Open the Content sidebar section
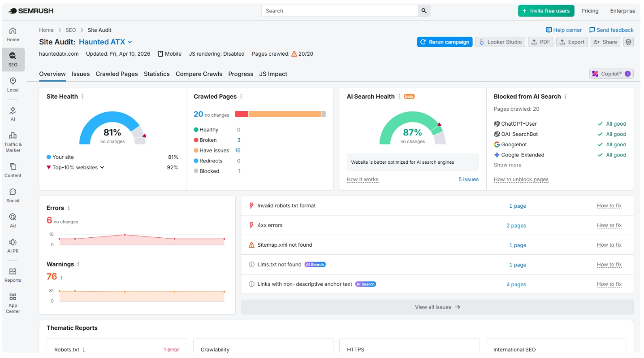 pos(13,170)
